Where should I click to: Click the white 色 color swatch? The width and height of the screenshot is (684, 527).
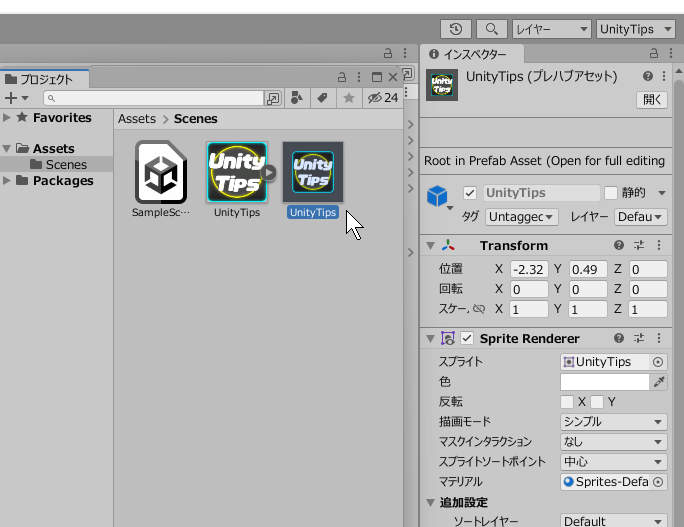[x=605, y=382]
